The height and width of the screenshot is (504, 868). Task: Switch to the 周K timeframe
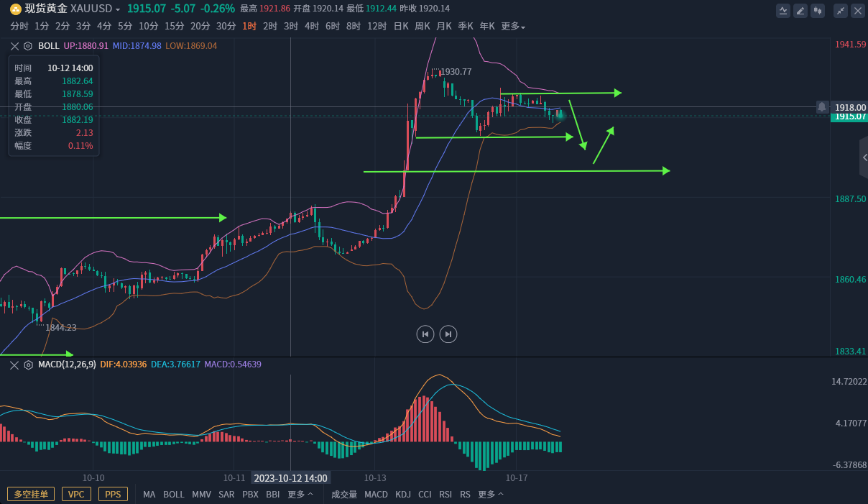pos(423,26)
